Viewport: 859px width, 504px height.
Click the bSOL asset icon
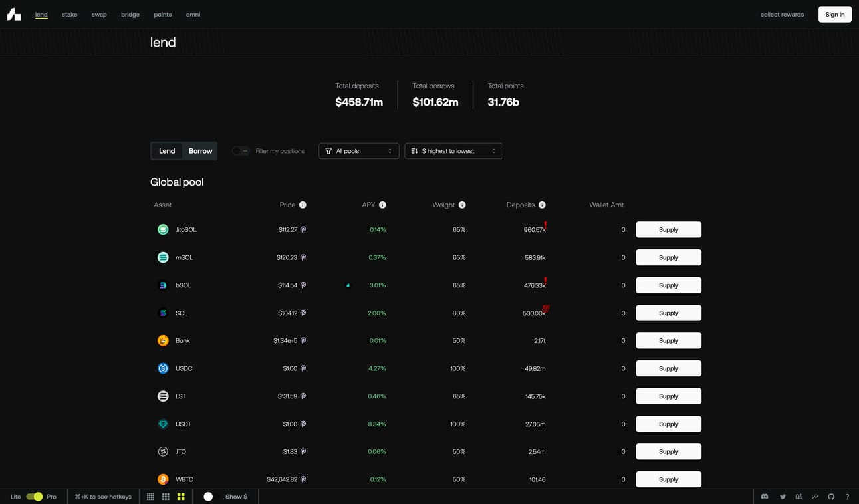coord(163,285)
